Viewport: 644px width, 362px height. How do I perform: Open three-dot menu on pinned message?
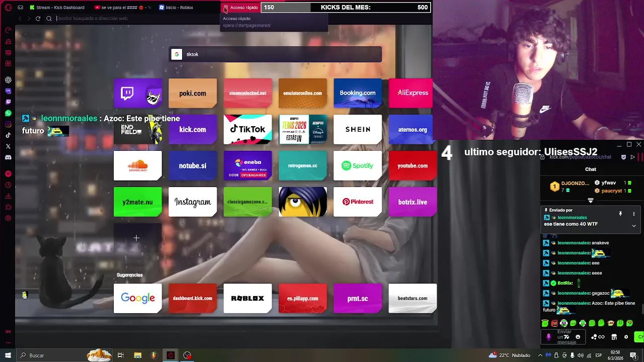click(x=634, y=214)
